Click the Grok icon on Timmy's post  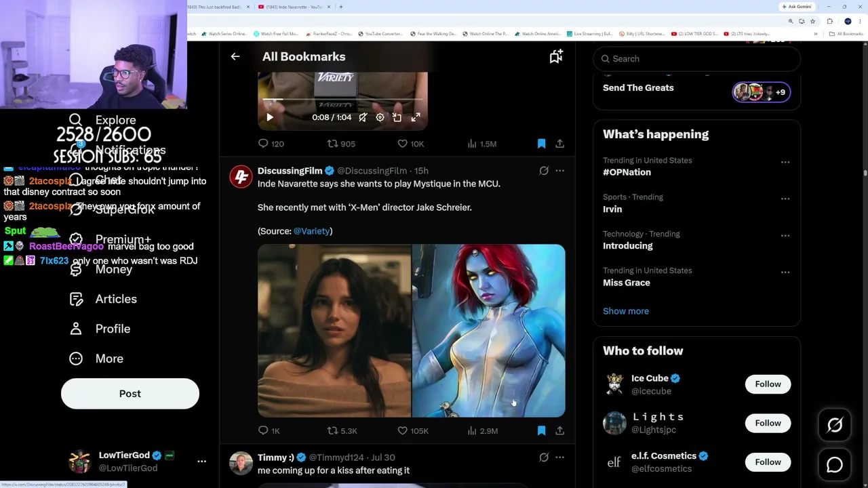tap(544, 457)
